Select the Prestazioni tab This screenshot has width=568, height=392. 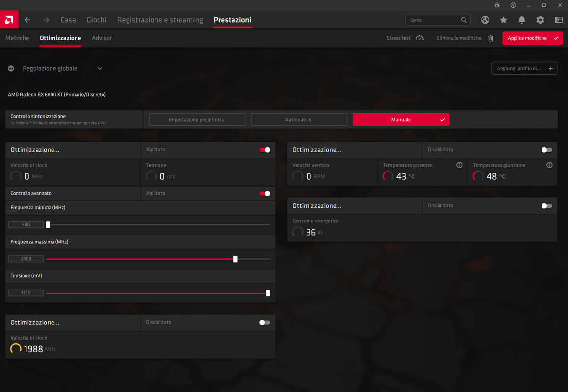(x=232, y=20)
